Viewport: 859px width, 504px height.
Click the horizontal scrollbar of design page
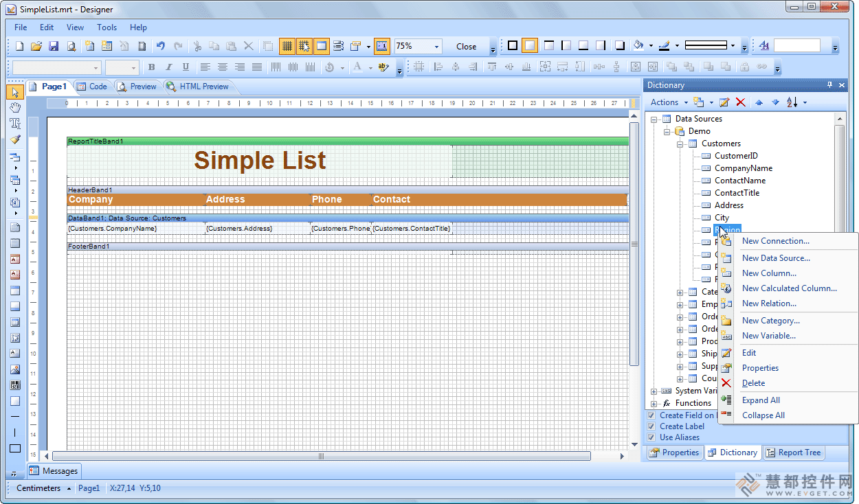[321, 456]
